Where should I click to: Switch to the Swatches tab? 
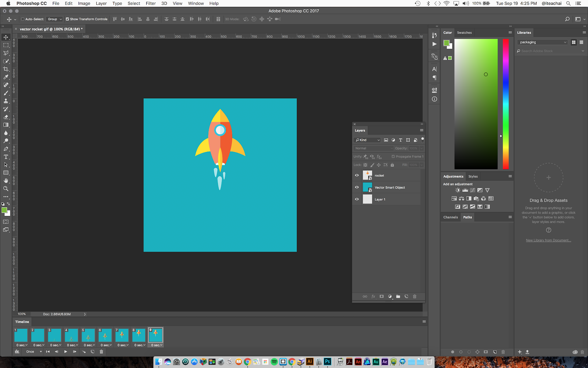click(464, 33)
